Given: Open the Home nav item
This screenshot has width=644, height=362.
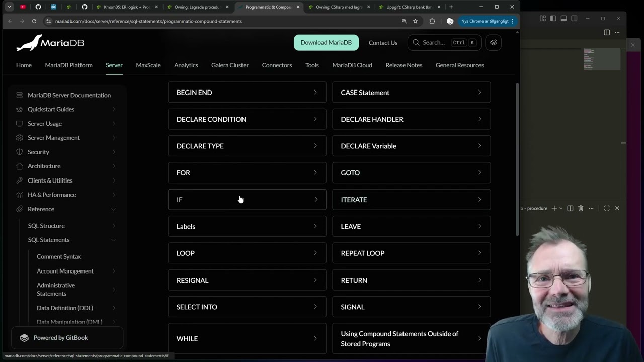Looking at the screenshot, I should (x=24, y=65).
